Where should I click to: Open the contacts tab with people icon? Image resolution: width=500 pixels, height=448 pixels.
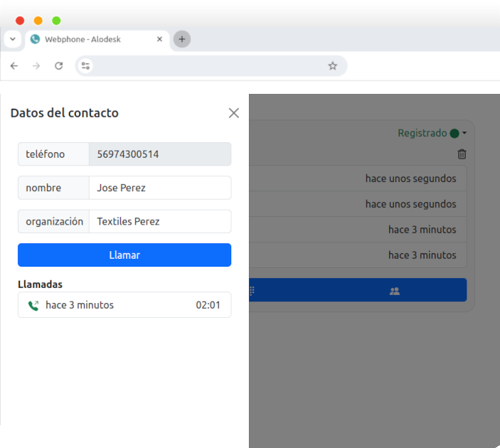pyautogui.click(x=395, y=291)
